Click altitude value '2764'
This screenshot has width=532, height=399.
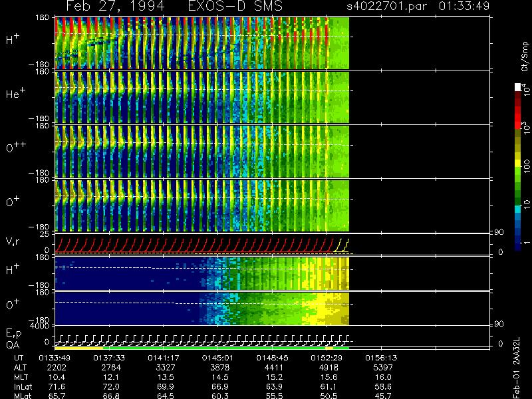(111, 368)
